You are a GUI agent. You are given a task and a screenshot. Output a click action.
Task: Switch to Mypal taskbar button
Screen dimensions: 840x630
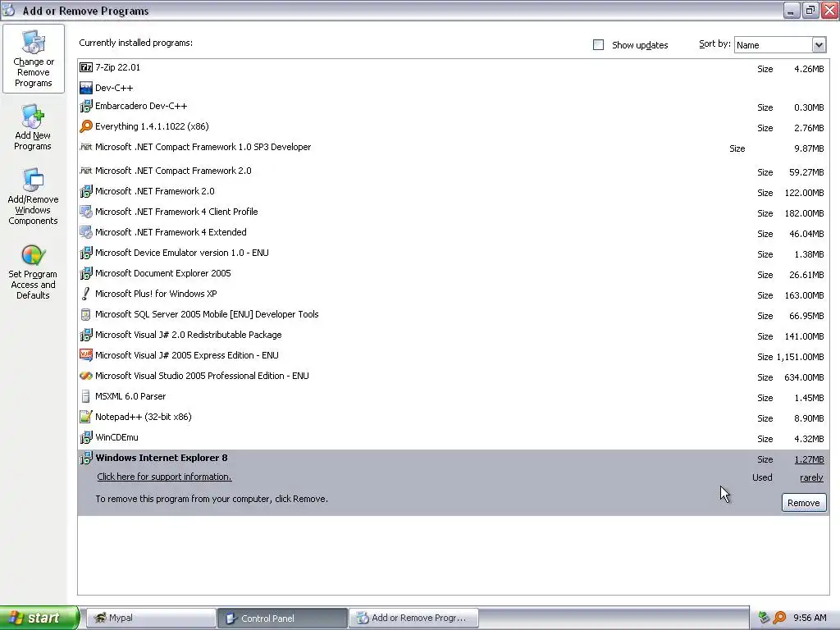151,619
